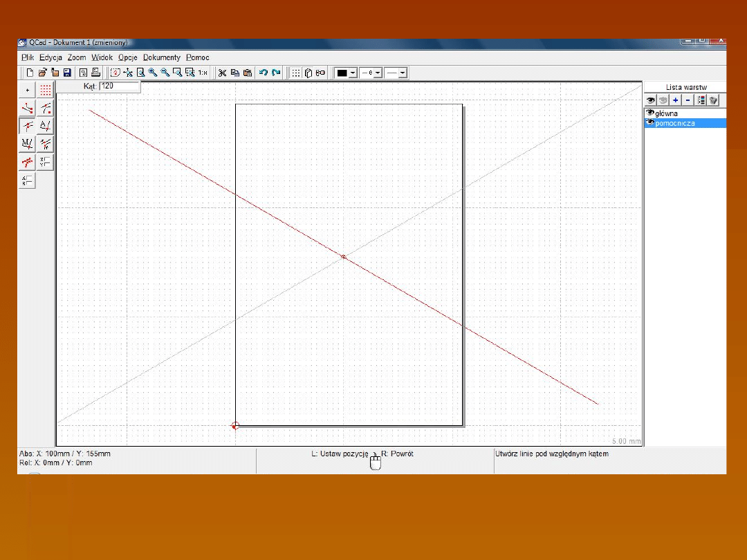Select the 'główna' layer name
747x560 pixels.
[x=666, y=113]
